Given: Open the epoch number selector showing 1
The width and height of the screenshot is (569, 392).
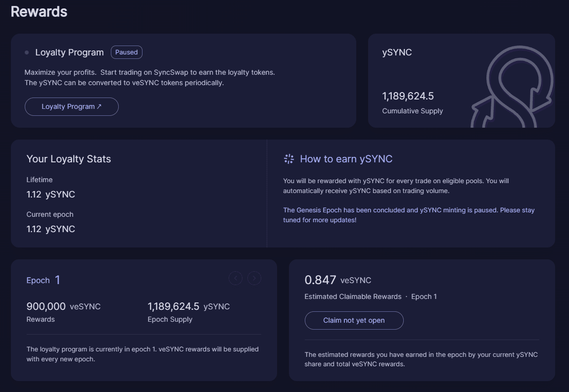Looking at the screenshot, I should tap(58, 280).
